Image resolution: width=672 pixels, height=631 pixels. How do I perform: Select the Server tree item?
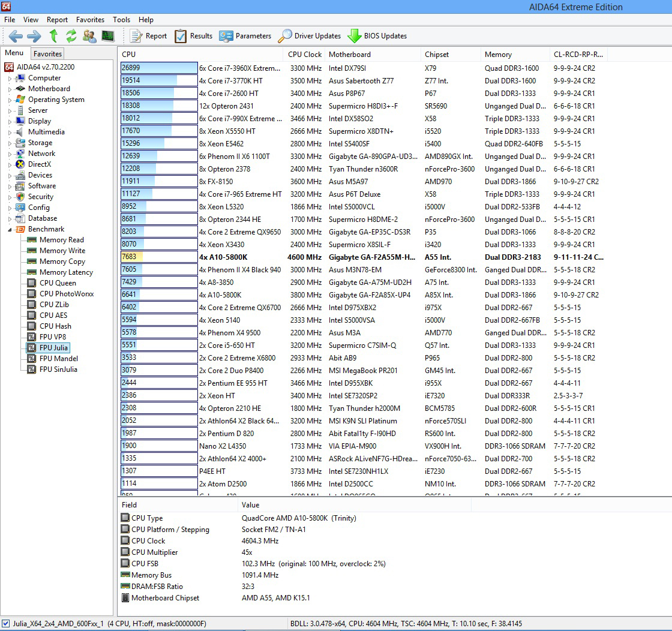(x=38, y=110)
